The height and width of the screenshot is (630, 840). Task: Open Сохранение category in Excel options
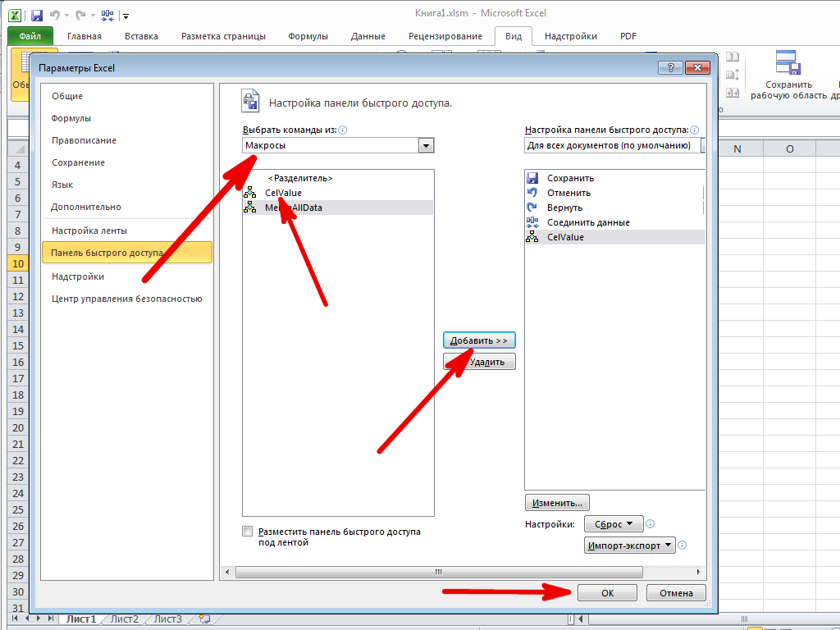tap(127, 163)
